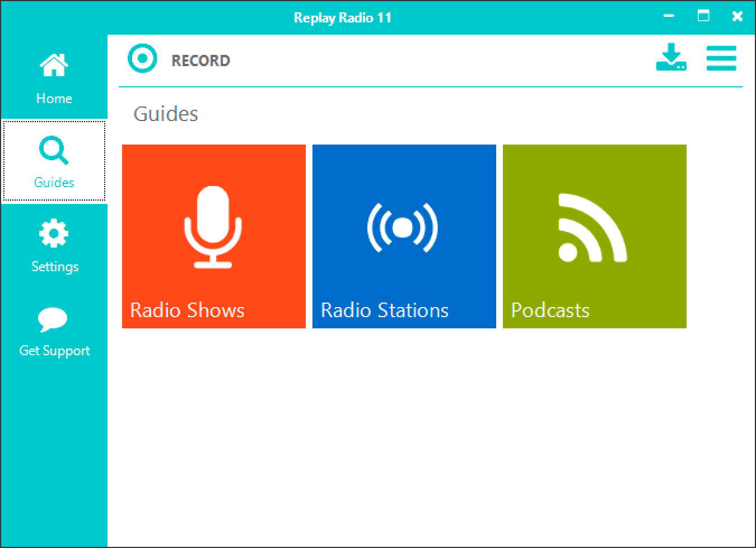The height and width of the screenshot is (548, 756).
Task: Open the Settings gear in sidebar
Action: 54,245
